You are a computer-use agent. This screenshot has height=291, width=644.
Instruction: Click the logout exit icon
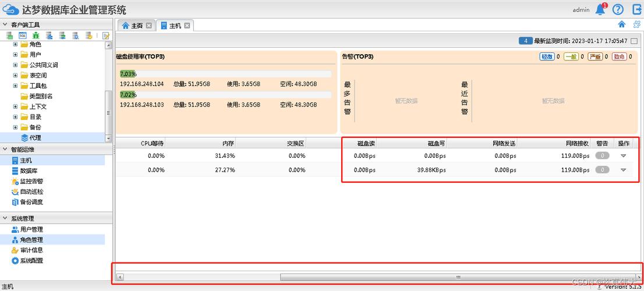tap(636, 9)
